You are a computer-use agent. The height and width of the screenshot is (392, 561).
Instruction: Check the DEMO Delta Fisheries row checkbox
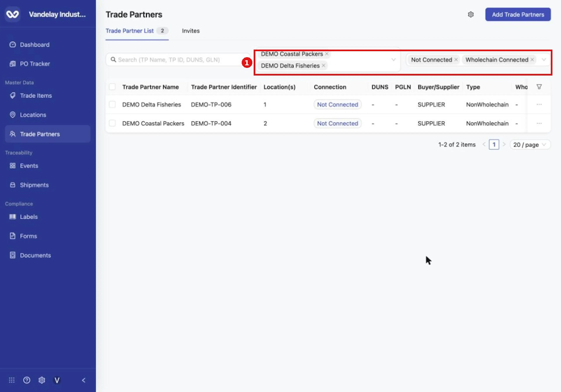[x=112, y=105]
